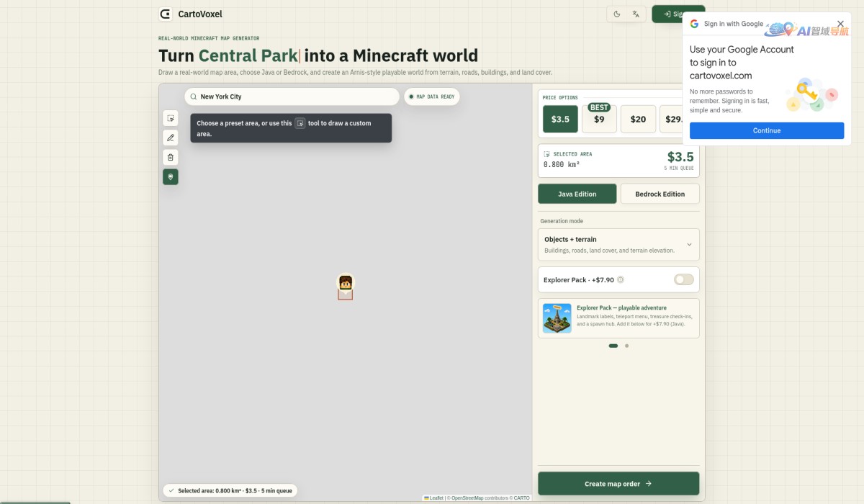Open the OpenStreetMap attribution link
This screenshot has height=504, width=864.
[467, 498]
